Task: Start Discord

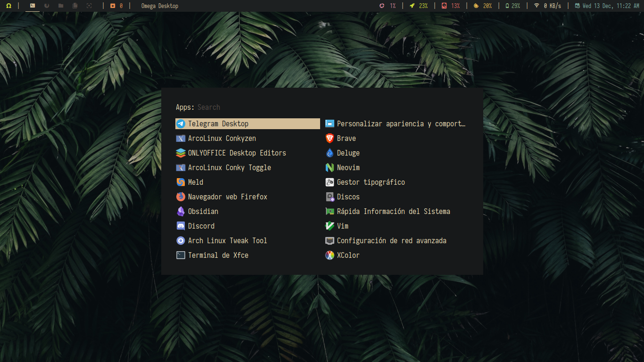Action: point(200,226)
